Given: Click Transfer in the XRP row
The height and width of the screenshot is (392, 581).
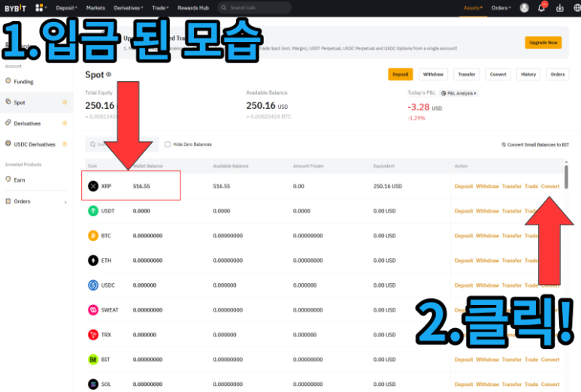Looking at the screenshot, I should (x=512, y=186).
